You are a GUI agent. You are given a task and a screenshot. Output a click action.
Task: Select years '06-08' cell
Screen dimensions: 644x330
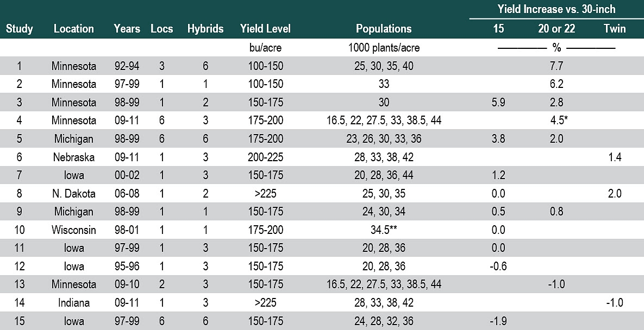click(127, 193)
